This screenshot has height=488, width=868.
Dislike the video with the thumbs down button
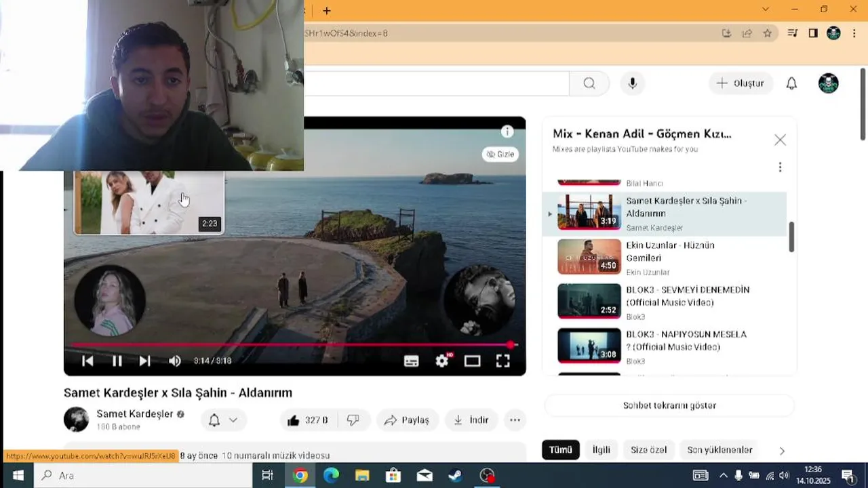tap(353, 420)
